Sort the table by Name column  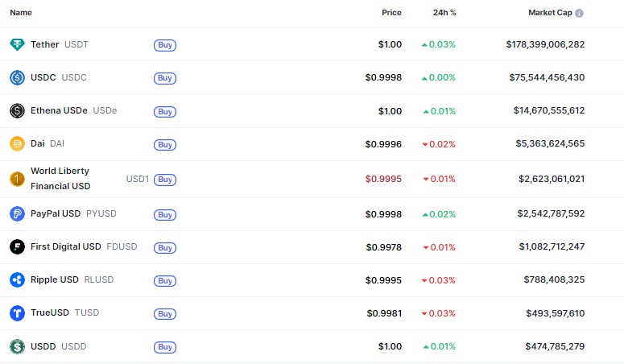pos(21,13)
